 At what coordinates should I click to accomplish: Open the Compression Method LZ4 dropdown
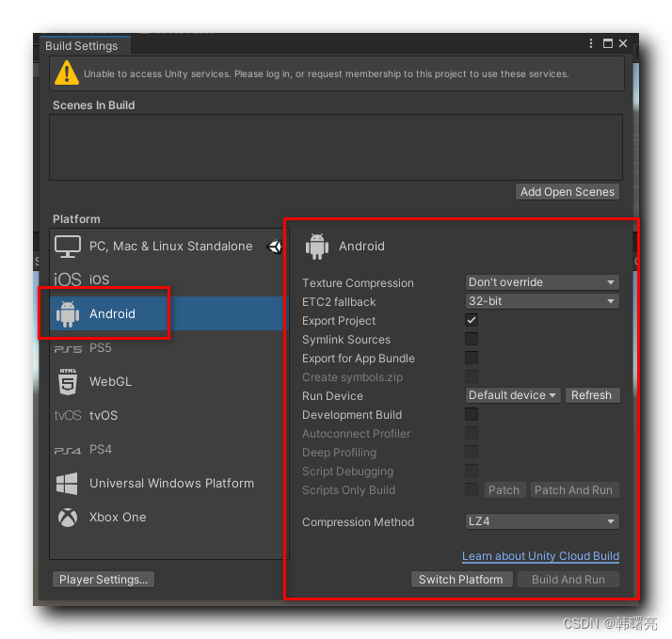tap(542, 521)
